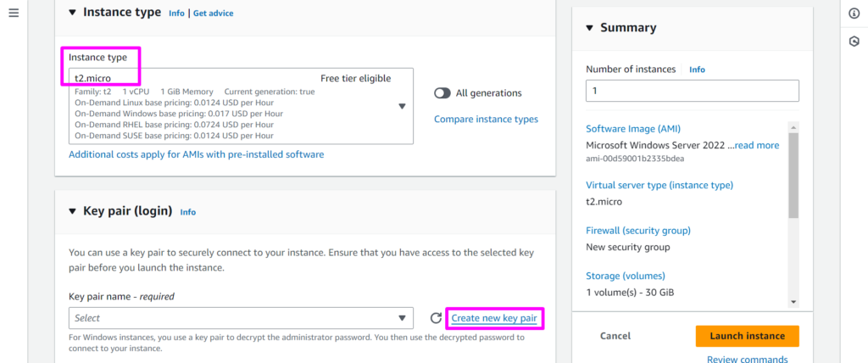
Task: Toggle the All generations switch
Action: [x=442, y=93]
